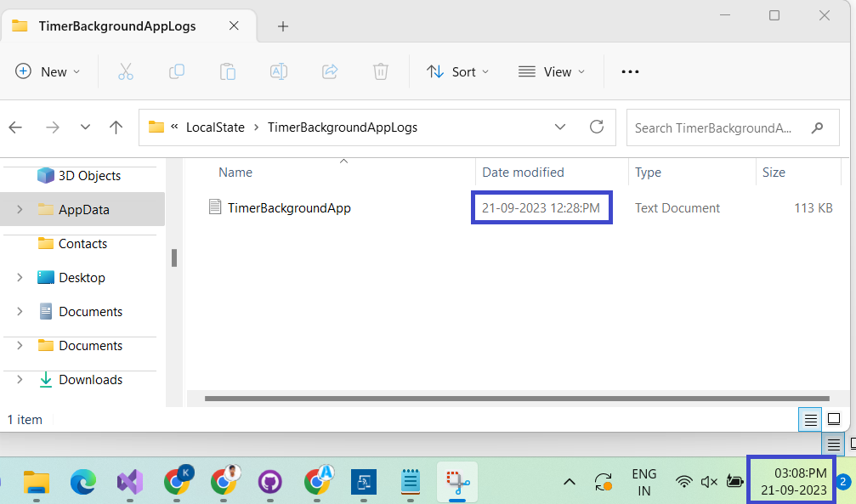Open the New dropdown menu

48,71
